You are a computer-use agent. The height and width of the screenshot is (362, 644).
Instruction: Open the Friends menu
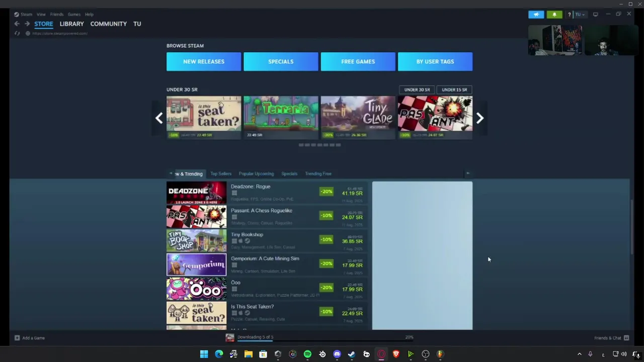(x=57, y=14)
